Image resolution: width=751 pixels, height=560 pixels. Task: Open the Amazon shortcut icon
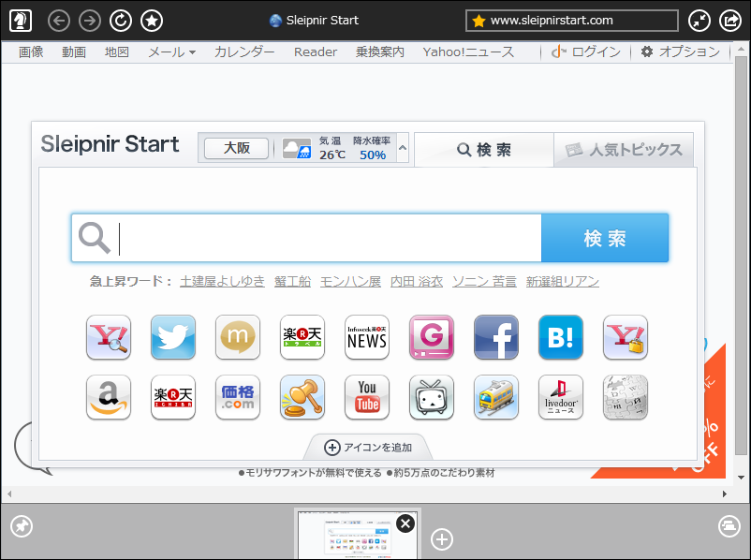click(109, 397)
